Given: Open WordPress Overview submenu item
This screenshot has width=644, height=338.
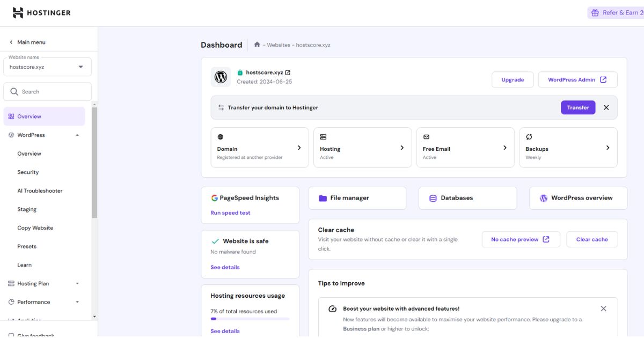Looking at the screenshot, I should pyautogui.click(x=29, y=153).
